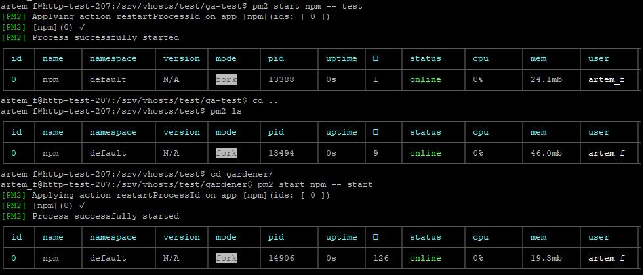
Task: Click artem_f user cell in 24.1mb row
Action: pyautogui.click(x=606, y=80)
